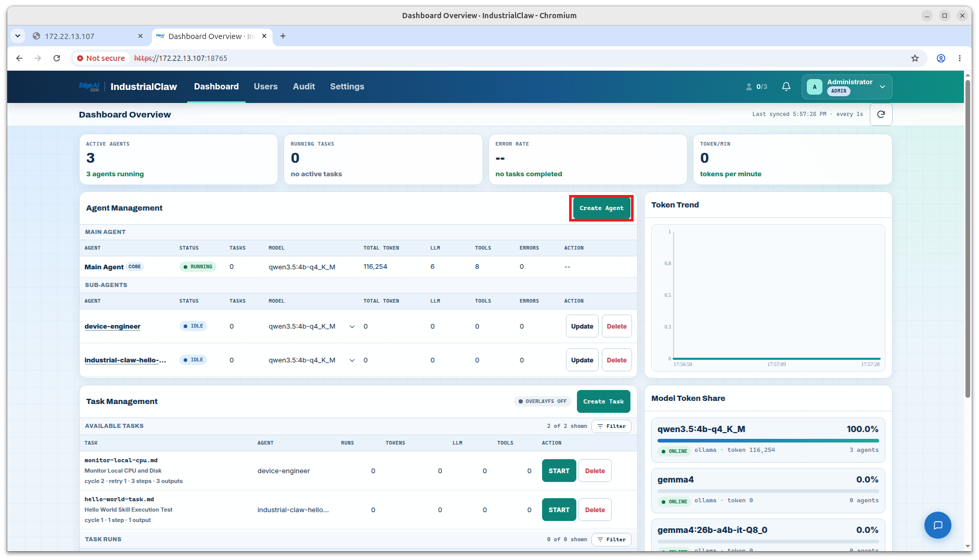Click the notification bell icon
The height and width of the screenshot is (560, 979).
point(786,87)
